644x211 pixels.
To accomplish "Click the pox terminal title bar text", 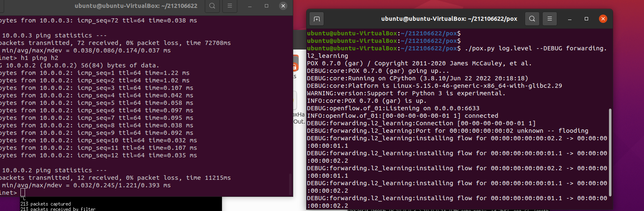I will 449,19.
